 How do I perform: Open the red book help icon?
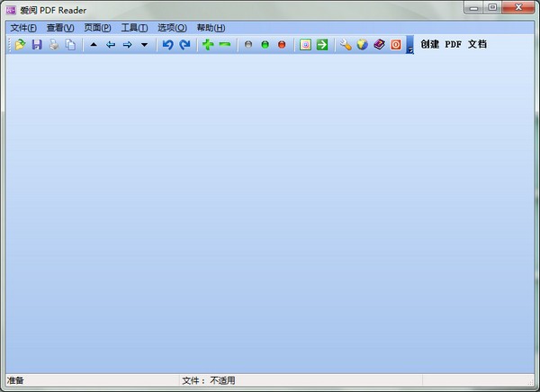pyautogui.click(x=379, y=45)
